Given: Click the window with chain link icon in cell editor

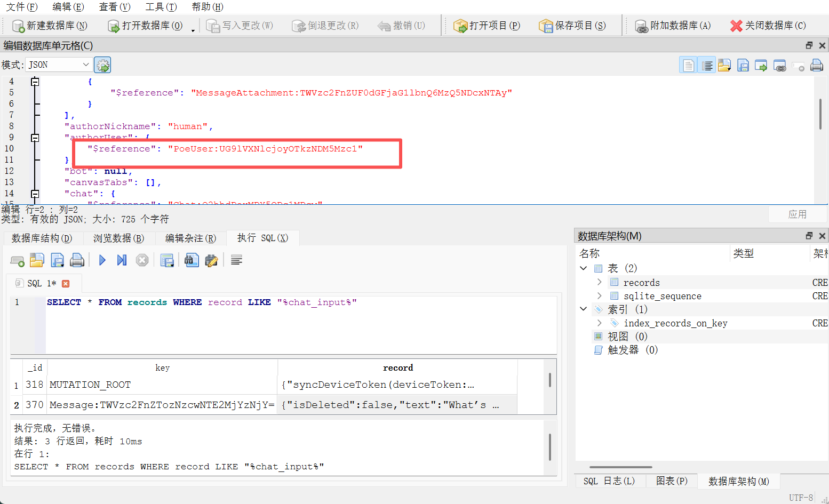Looking at the screenshot, I should [x=780, y=65].
